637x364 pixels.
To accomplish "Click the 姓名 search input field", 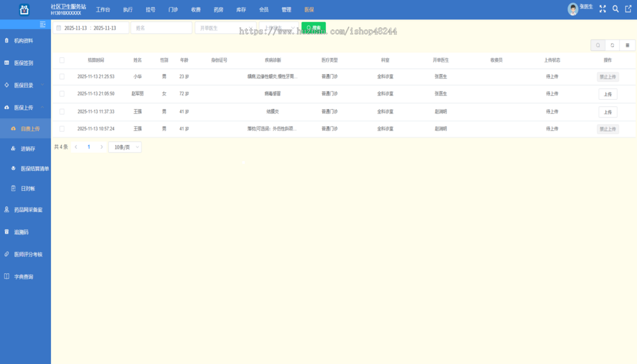I will 161,28.
